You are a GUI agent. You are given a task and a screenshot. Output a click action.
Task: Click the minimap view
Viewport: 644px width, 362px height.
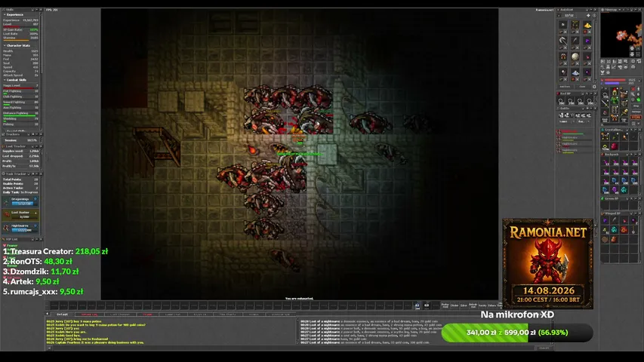(x=621, y=35)
